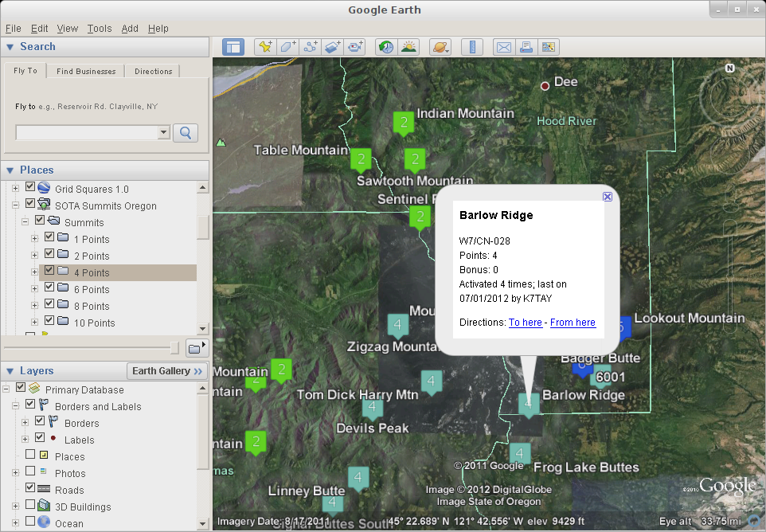
Task: Click the Devils Peak 4-point marker
Action: (x=373, y=408)
